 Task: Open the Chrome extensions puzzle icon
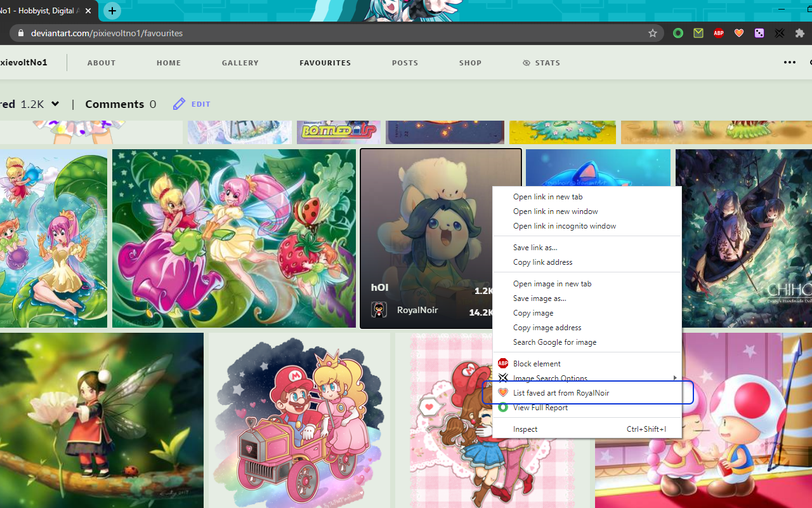800,33
